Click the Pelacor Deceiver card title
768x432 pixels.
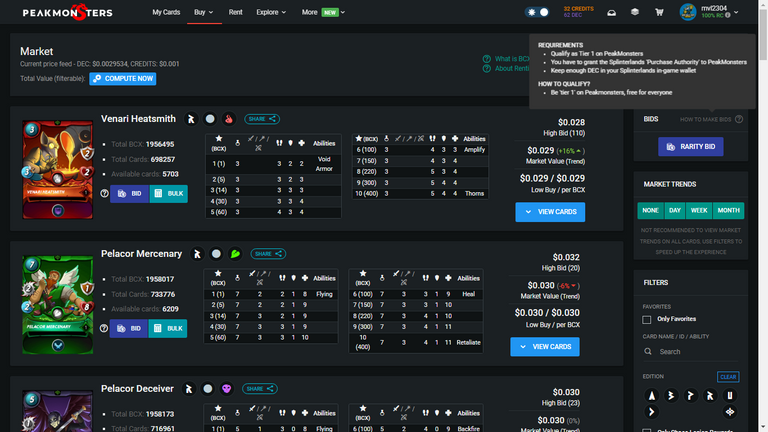coord(137,389)
